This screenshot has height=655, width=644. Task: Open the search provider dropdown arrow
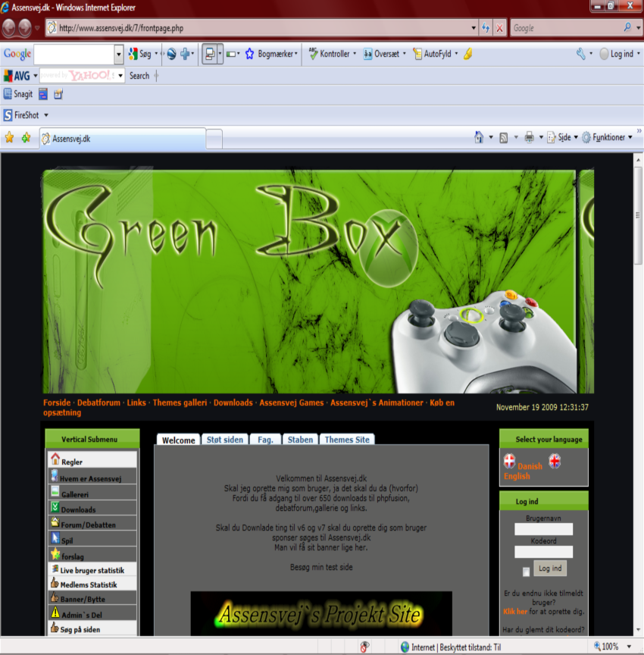coord(639,28)
